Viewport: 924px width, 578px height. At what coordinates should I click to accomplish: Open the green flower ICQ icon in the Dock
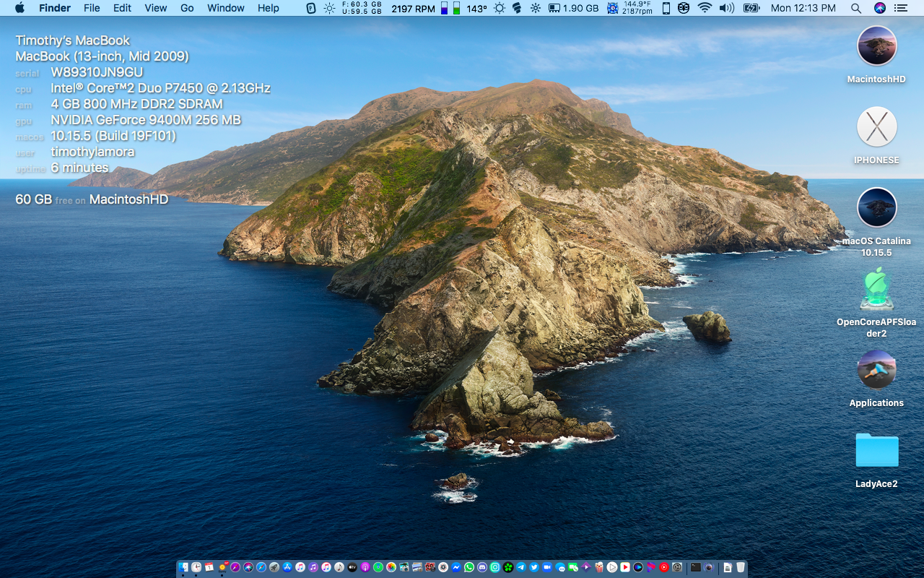[508, 567]
